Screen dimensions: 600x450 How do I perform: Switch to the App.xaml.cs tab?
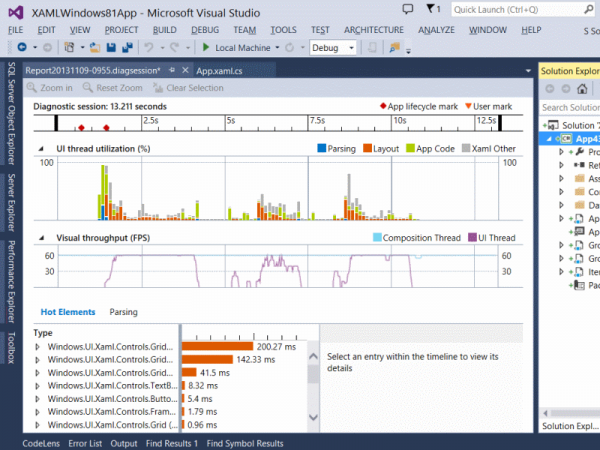pos(219,71)
